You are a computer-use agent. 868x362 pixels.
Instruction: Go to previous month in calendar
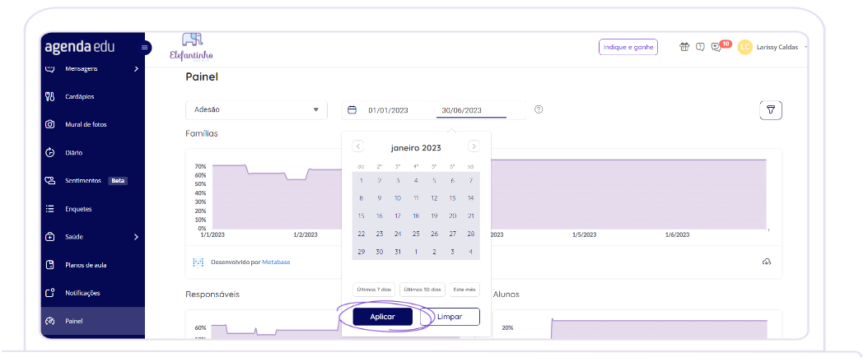point(358,146)
